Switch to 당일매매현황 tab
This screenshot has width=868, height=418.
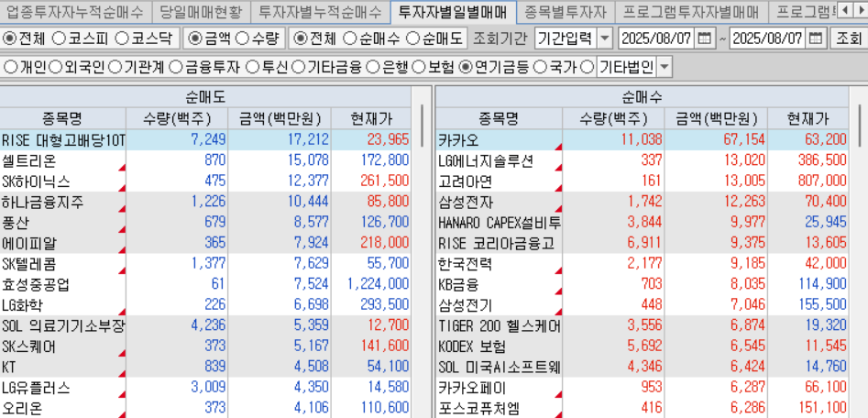click(200, 10)
